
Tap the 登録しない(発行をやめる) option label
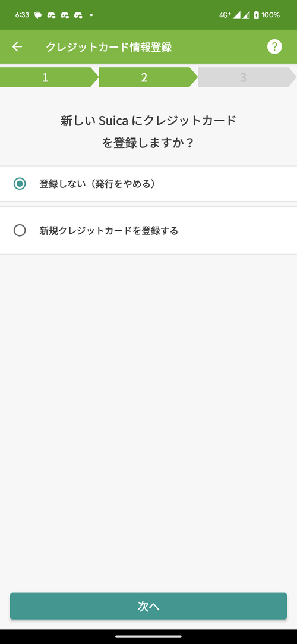(97, 184)
